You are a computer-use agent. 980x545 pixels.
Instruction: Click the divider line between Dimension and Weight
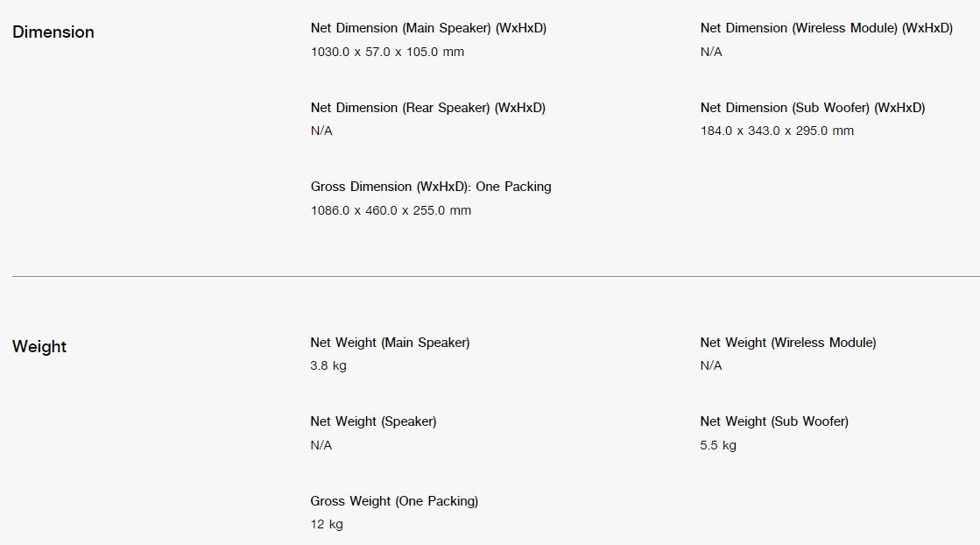tap(496, 276)
